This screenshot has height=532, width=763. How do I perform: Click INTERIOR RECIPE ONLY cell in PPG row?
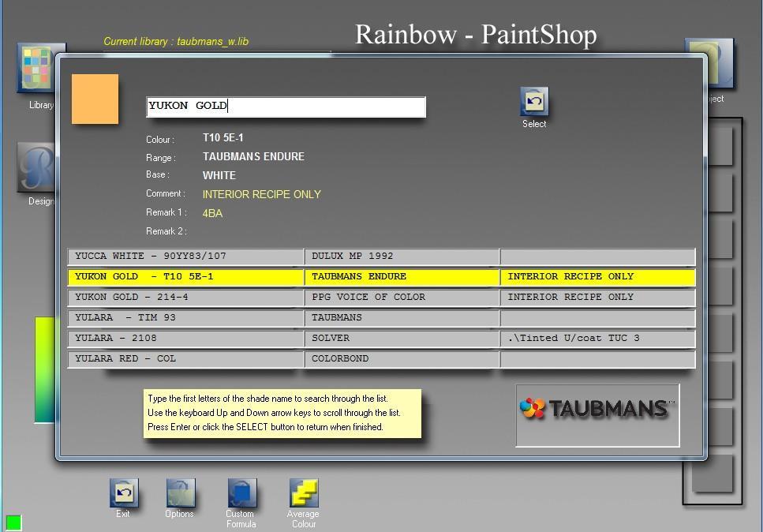click(x=597, y=297)
